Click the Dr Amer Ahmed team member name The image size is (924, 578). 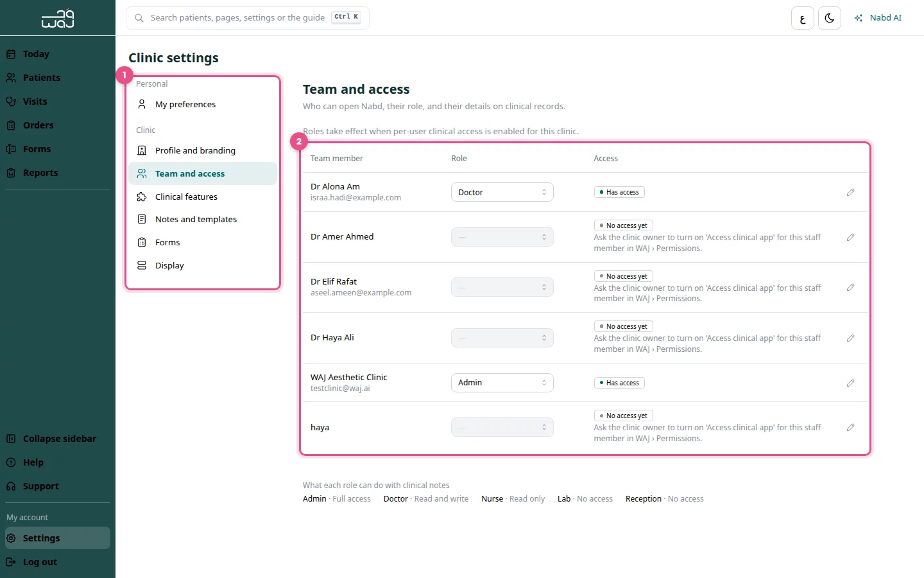click(342, 237)
